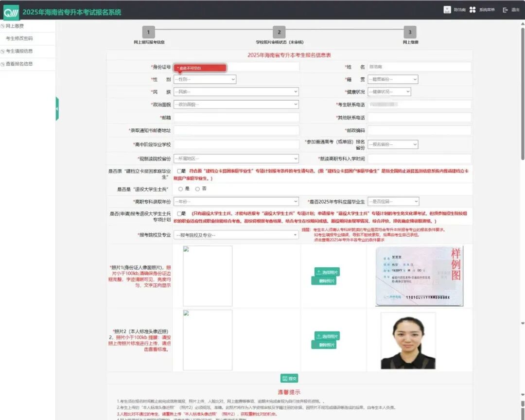Open the 系统菜单 grid icon
Screen dimensions: 525x420
point(472,10)
